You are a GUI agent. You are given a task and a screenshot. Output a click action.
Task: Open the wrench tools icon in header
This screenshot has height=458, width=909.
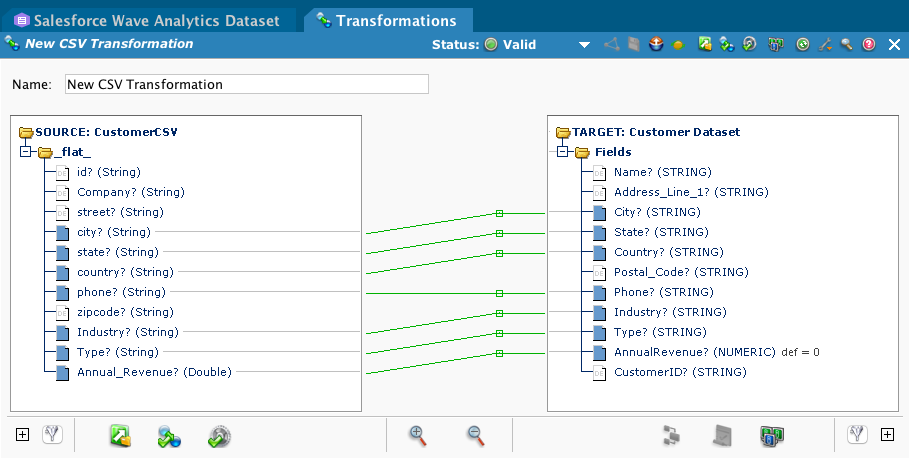click(825, 44)
